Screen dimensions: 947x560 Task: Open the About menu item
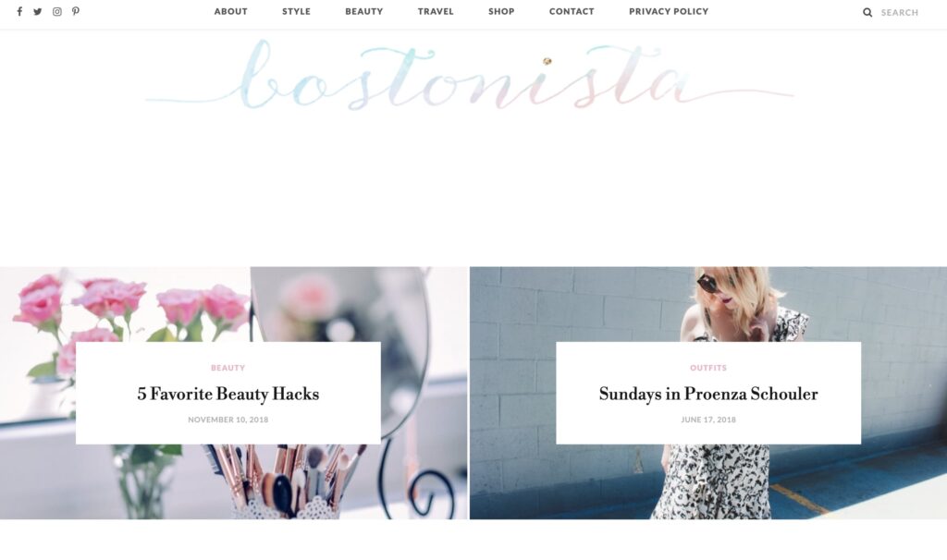[230, 11]
